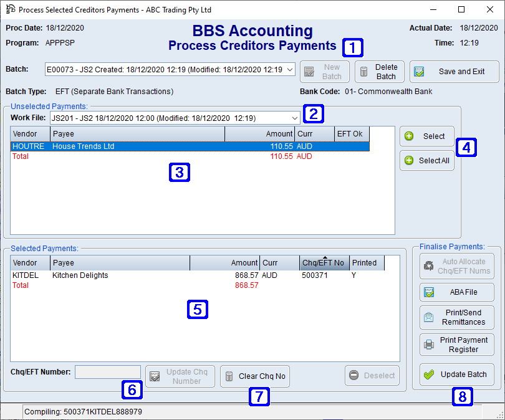Click the EFT Ok column header
Viewport: 505px width, 420px height.
click(351, 133)
